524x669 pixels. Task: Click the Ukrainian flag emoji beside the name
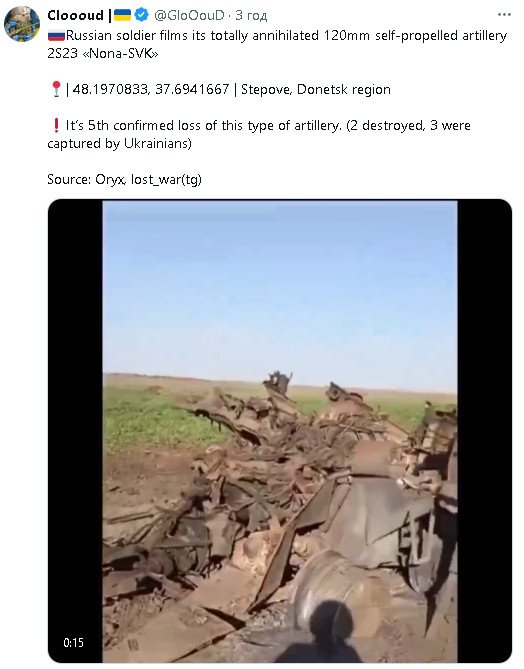tap(122, 15)
